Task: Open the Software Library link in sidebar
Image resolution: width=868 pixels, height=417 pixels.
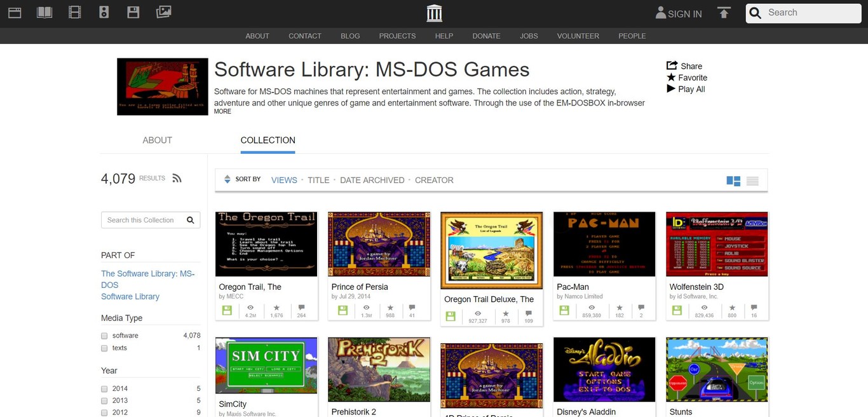Action: [130, 296]
